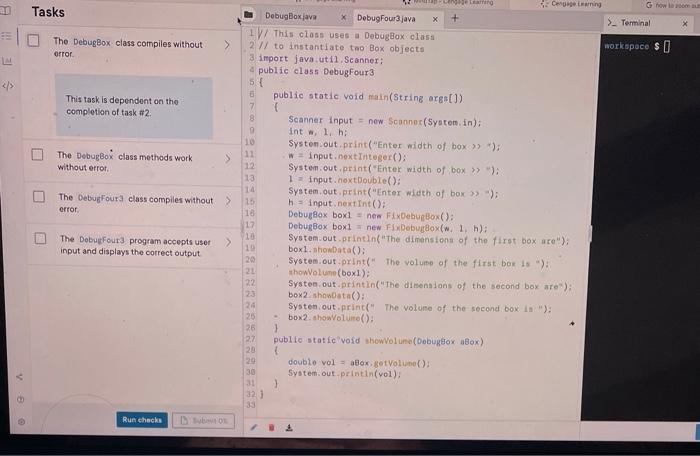Click 'public class DebugFour3' on line 4
The height and width of the screenshot is (456, 700).
(x=316, y=71)
